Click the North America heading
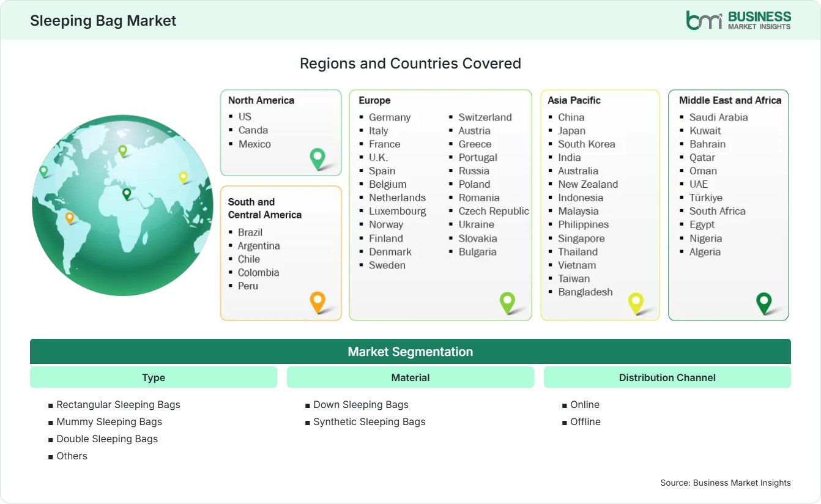Image resolution: width=821 pixels, height=504 pixels. coord(261,100)
